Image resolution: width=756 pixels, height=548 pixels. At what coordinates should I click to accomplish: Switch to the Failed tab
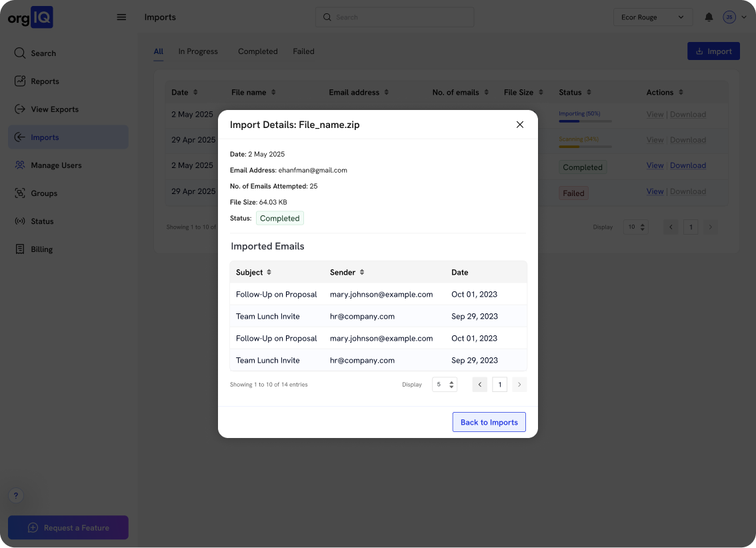click(303, 51)
